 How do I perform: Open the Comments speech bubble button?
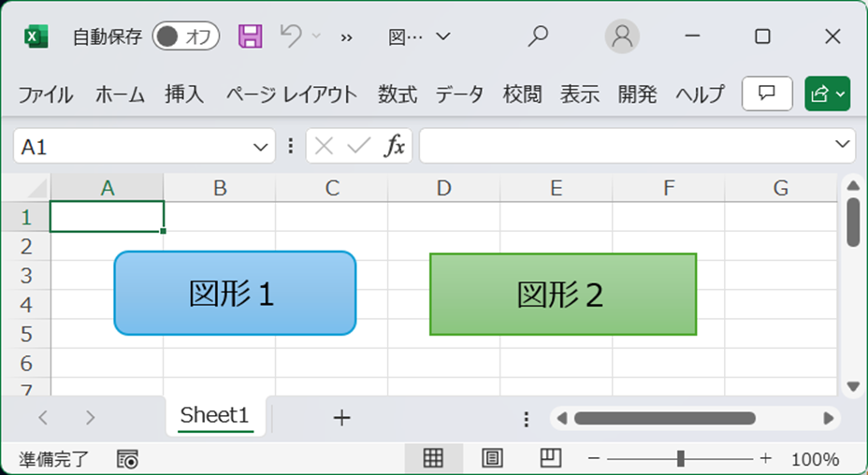pyautogui.click(x=767, y=94)
